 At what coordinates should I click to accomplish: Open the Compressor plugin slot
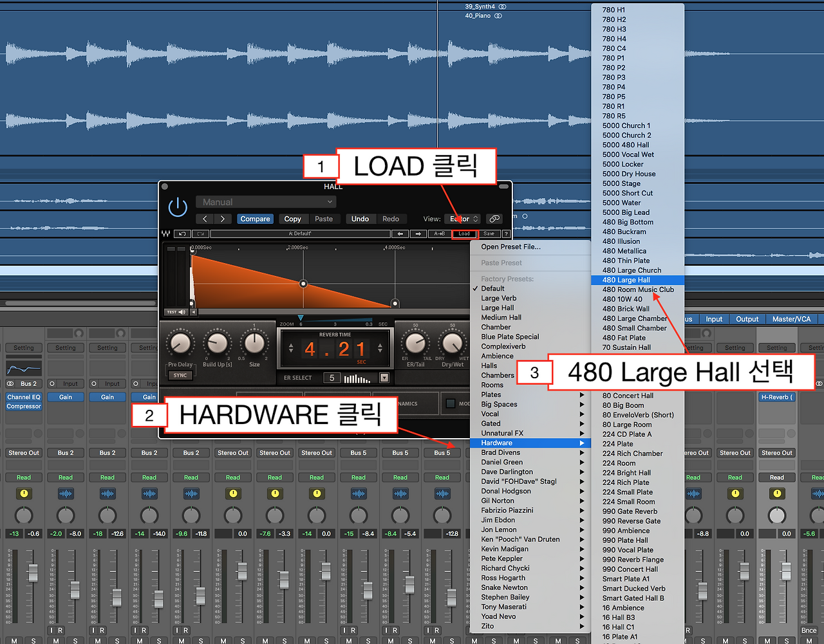point(24,407)
